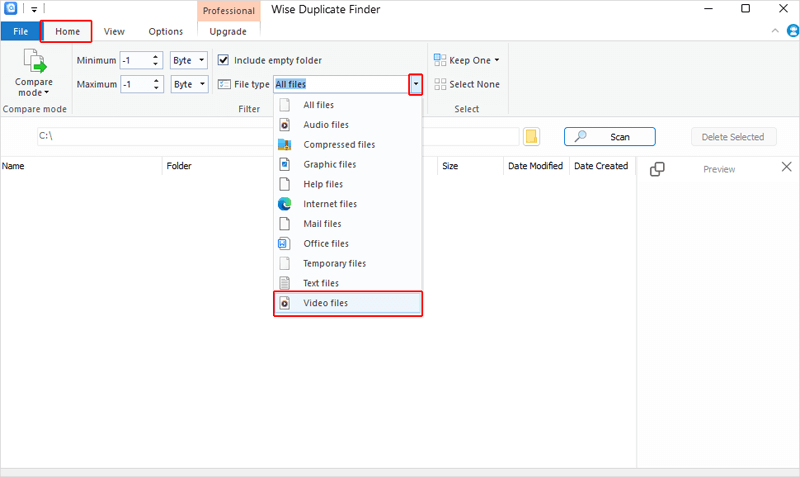Click the application icon in the title bar
Viewport: 800px width, 477px height.
click(x=10, y=9)
